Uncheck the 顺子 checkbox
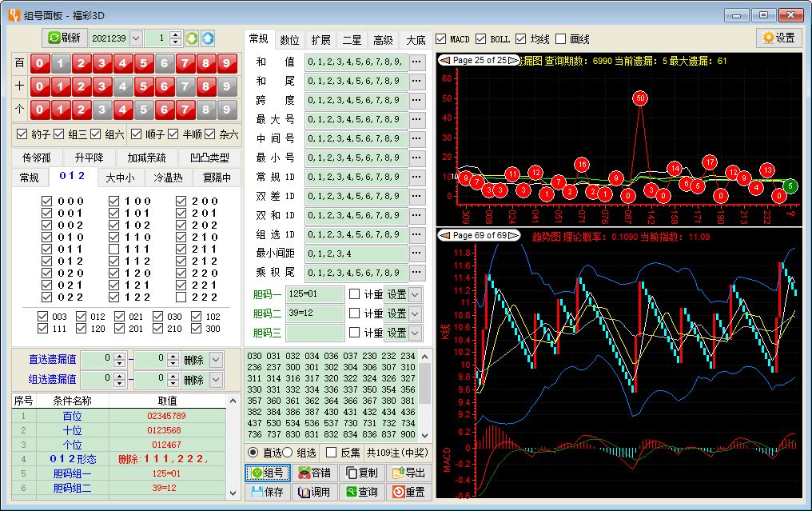Image resolution: width=812 pixels, height=511 pixels. [136, 134]
